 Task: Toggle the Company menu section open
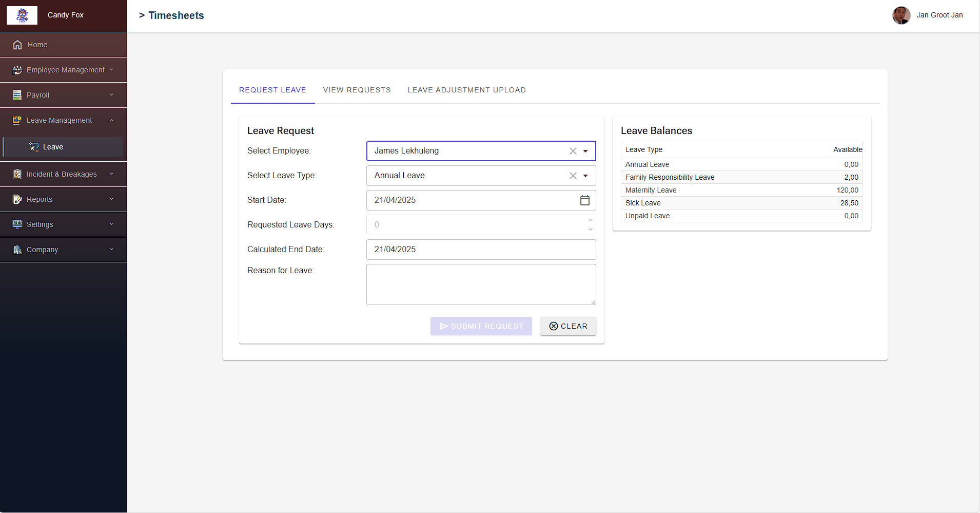pos(111,250)
